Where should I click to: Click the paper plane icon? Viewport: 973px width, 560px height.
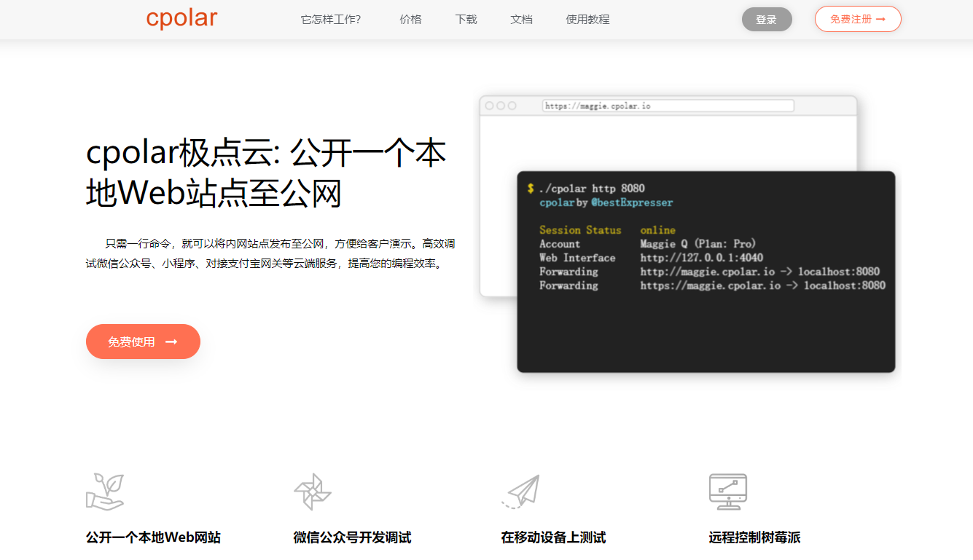coord(520,492)
